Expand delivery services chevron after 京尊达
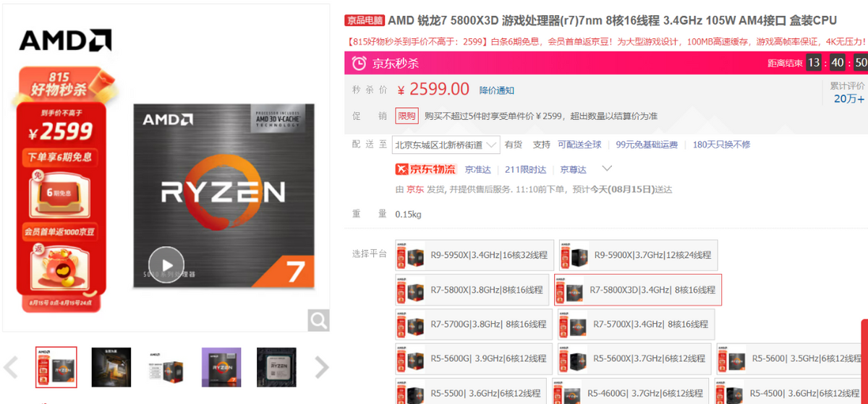 coord(607,169)
